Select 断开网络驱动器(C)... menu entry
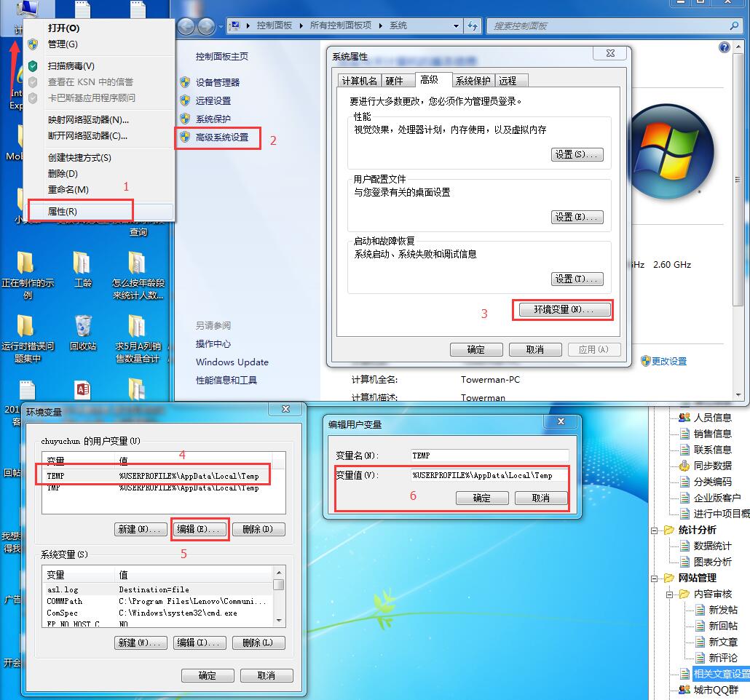 pyautogui.click(x=99, y=136)
